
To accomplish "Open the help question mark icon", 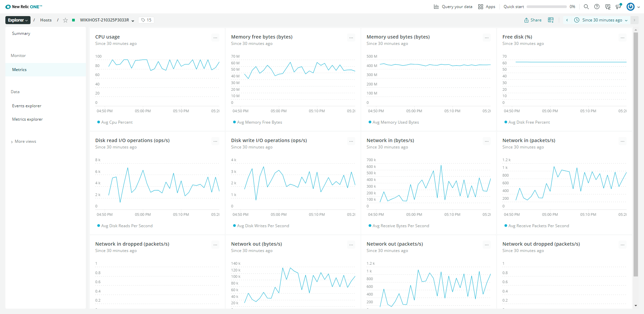I will (597, 7).
